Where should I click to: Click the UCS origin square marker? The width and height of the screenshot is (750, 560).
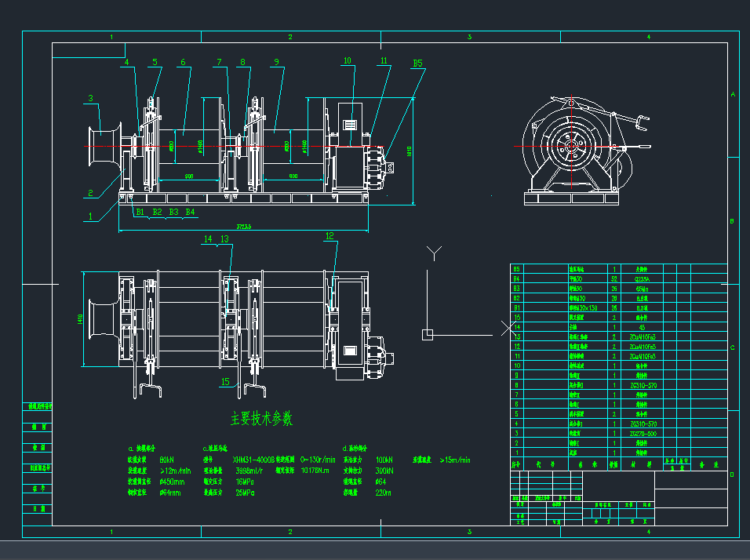(x=427, y=335)
